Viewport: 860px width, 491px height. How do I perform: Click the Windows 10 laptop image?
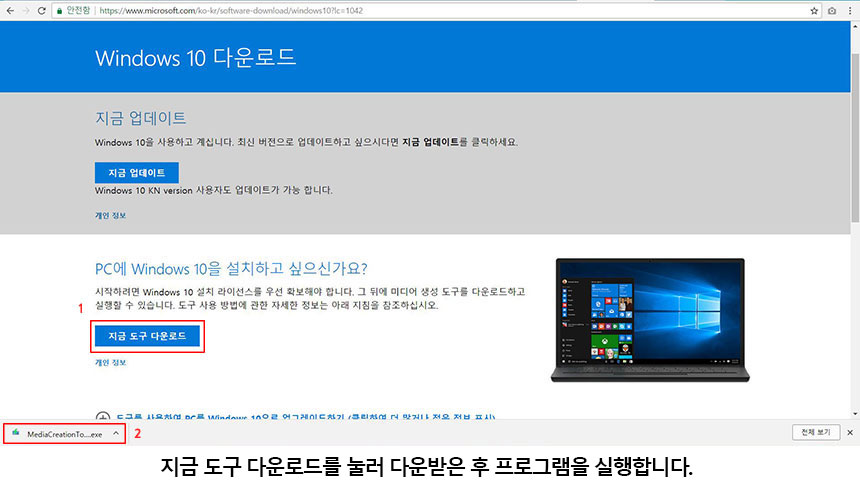pyautogui.click(x=650, y=320)
